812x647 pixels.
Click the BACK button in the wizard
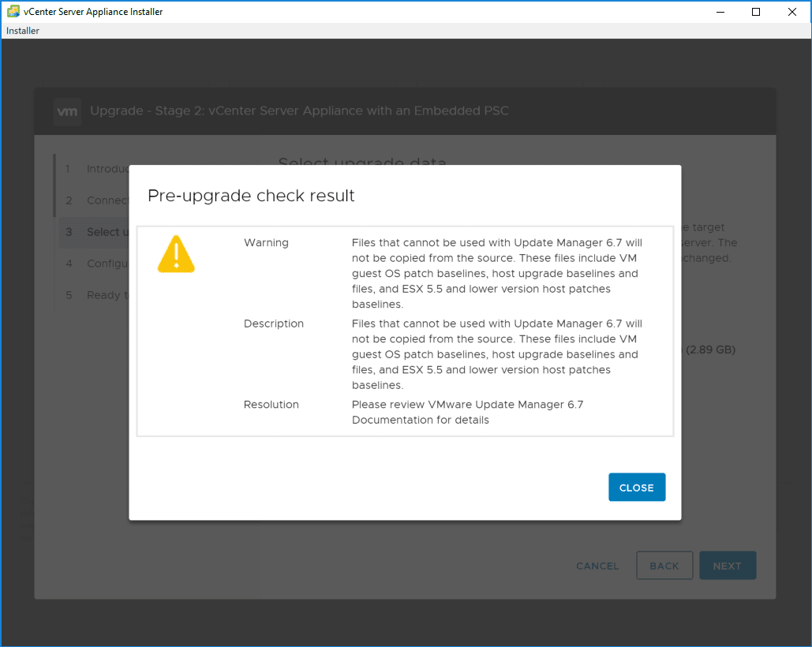tap(664, 565)
